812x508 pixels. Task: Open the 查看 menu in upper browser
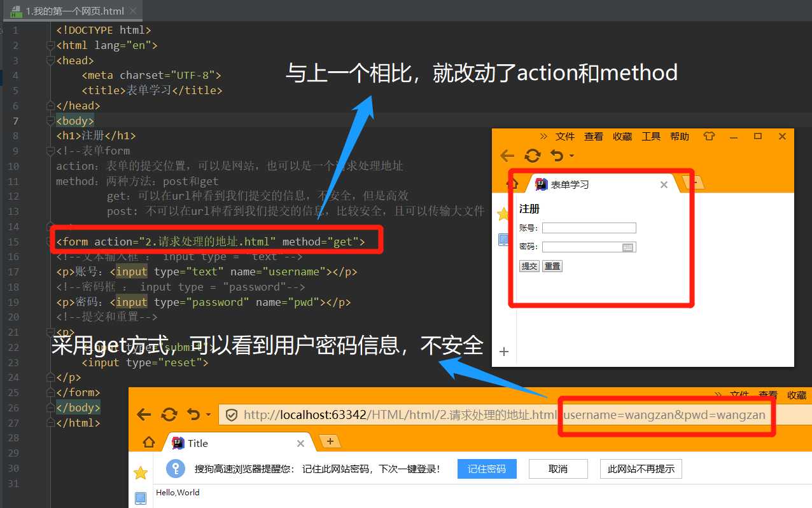pyautogui.click(x=594, y=137)
